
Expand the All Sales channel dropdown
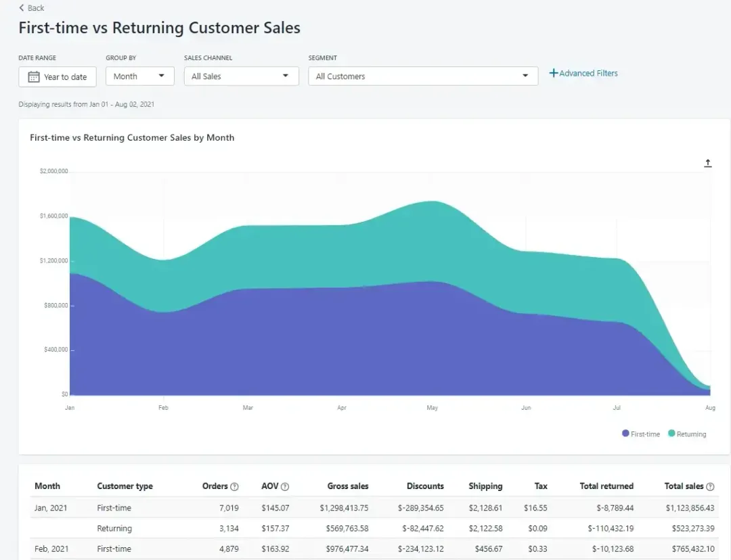[x=241, y=76]
